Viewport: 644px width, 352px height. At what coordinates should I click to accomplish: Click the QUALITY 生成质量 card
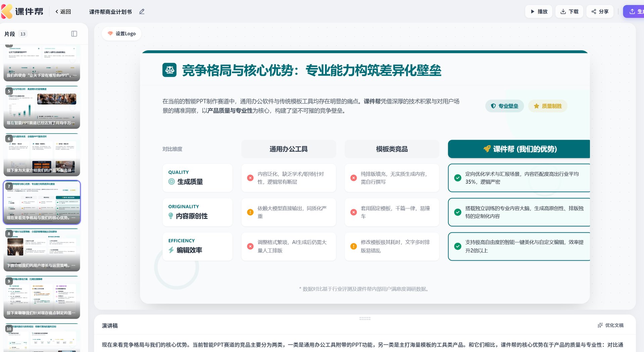(198, 178)
